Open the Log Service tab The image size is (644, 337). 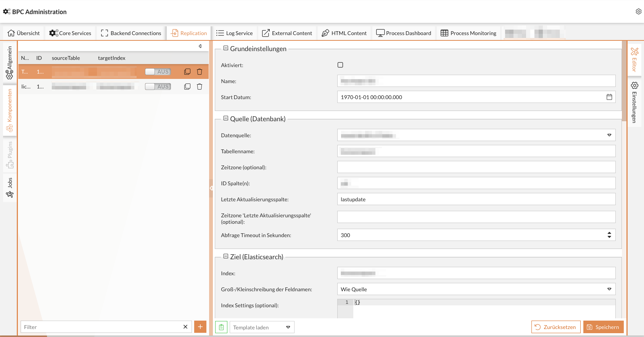234,33
